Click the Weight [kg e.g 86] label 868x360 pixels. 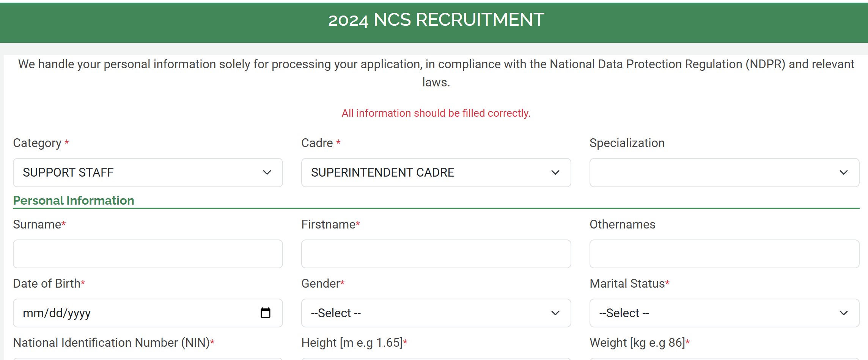[638, 342]
